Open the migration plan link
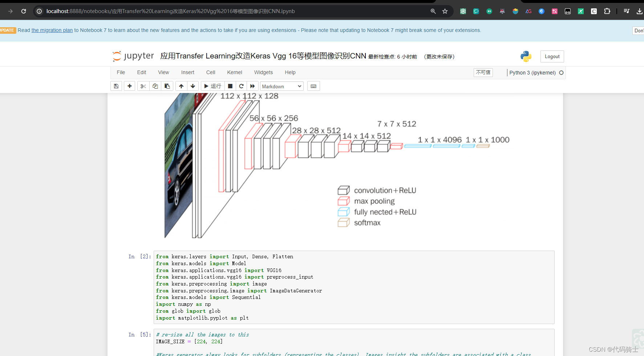Screen dimensions: 644x356 click(52, 30)
